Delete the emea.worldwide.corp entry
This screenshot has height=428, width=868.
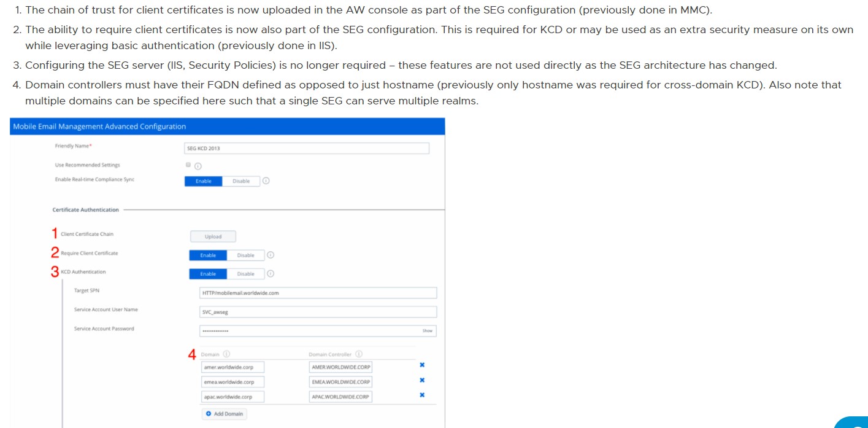tap(421, 381)
